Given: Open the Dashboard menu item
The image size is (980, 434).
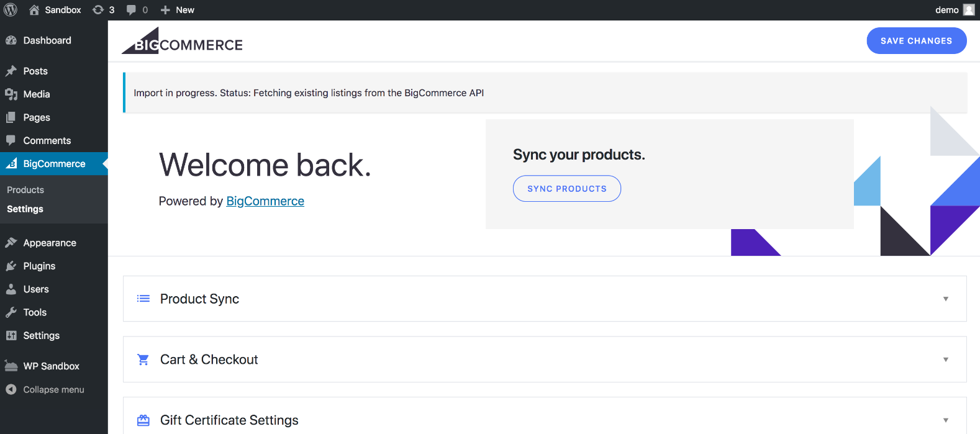Looking at the screenshot, I should pos(47,40).
